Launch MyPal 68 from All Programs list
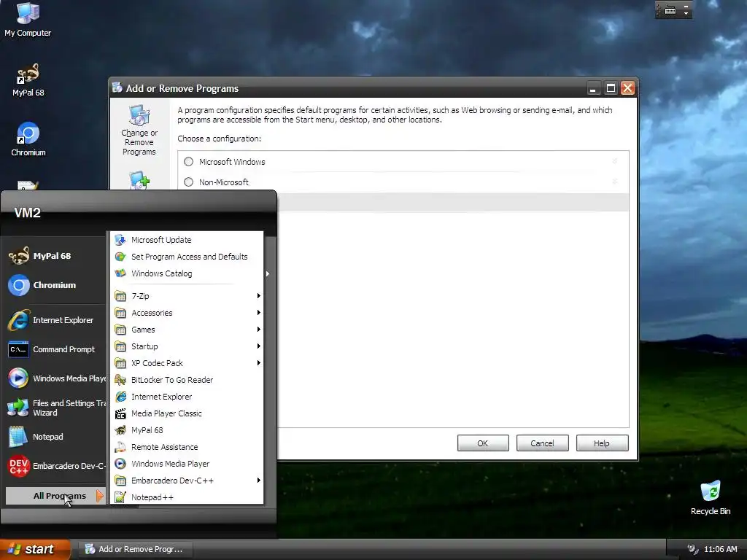 [x=187, y=430]
